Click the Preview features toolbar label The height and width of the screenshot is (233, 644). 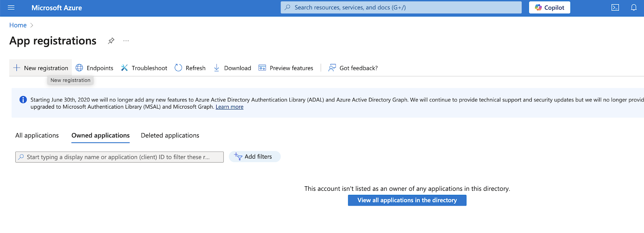click(291, 68)
